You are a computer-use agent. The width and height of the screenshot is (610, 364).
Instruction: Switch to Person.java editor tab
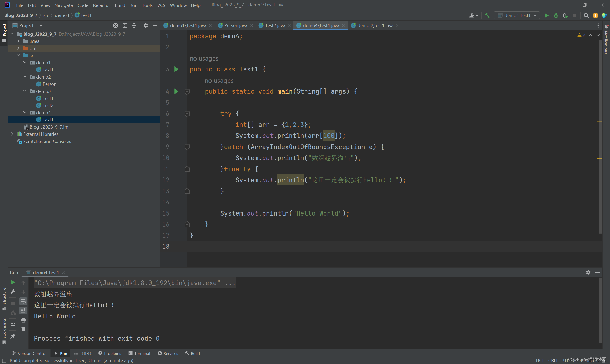235,25
